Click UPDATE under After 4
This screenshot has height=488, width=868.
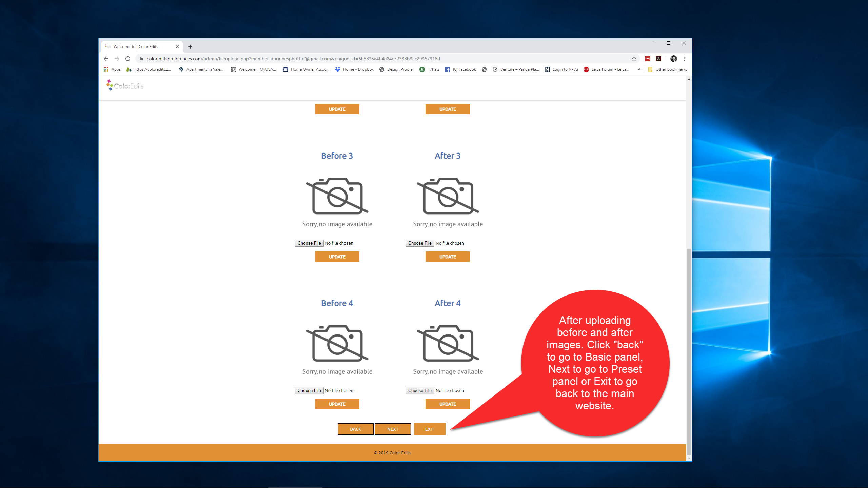point(448,404)
